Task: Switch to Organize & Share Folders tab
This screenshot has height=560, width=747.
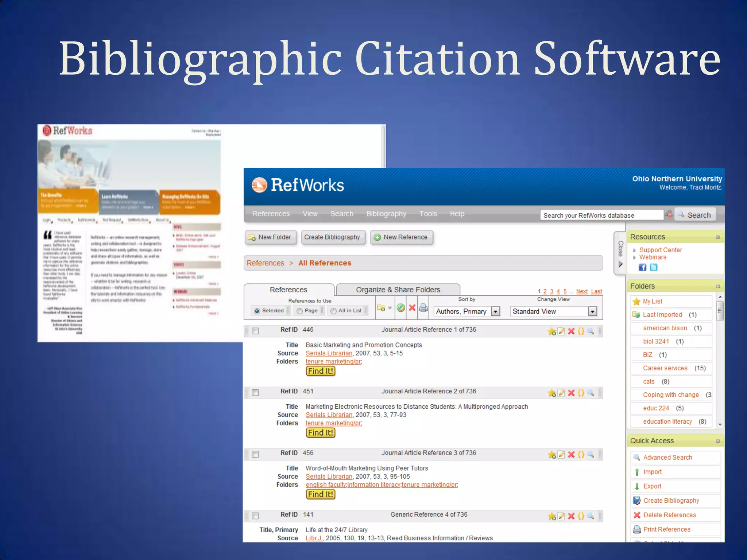Action: [398, 290]
